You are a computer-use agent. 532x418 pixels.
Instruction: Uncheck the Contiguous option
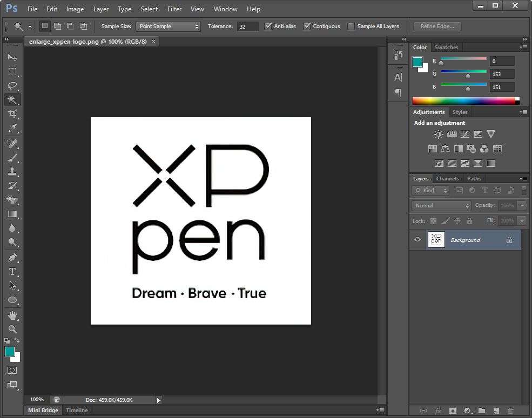(x=307, y=26)
